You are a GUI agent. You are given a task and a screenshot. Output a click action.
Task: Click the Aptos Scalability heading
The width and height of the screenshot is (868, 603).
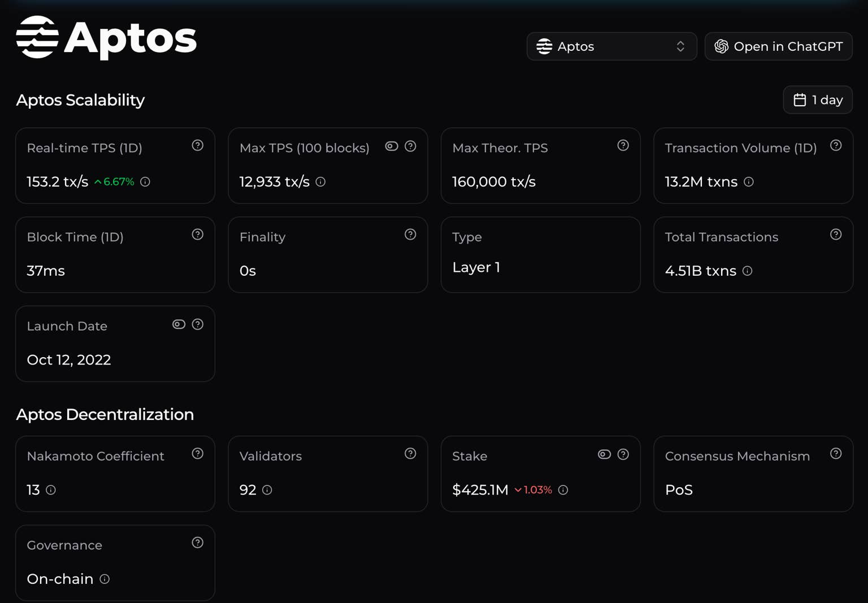(x=80, y=100)
